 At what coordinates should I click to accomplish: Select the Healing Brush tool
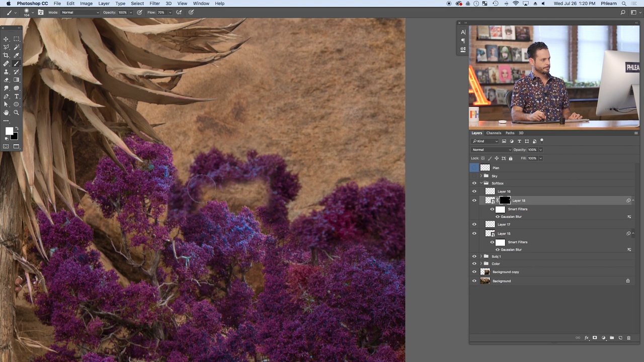[6, 63]
